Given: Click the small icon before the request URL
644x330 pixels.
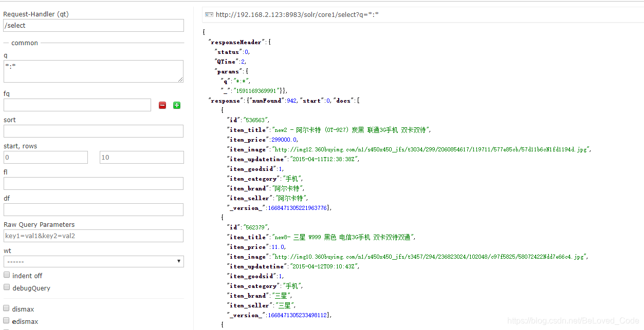Looking at the screenshot, I should pos(209,14).
